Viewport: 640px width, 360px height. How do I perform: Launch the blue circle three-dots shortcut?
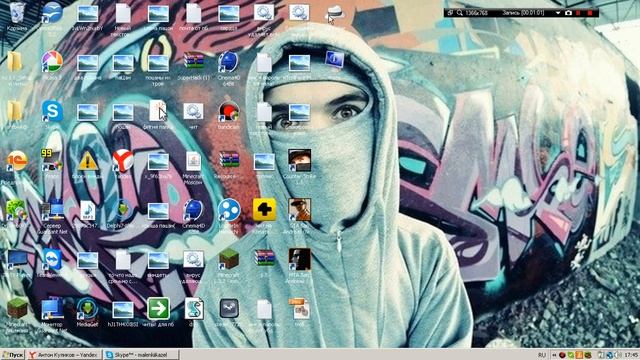[x=229, y=209]
